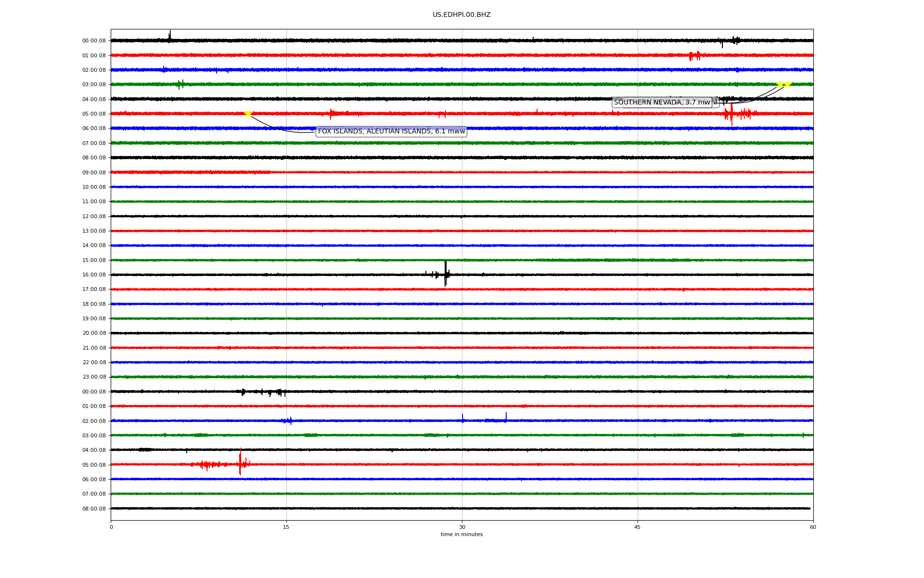924x578 pixels.
Task: Click the 45 tick on the time axis
Action: pyautogui.click(x=638, y=527)
